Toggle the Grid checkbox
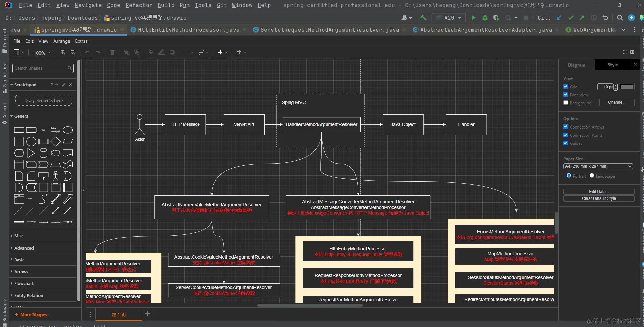Screen dimensions: 644x327 point(565,87)
